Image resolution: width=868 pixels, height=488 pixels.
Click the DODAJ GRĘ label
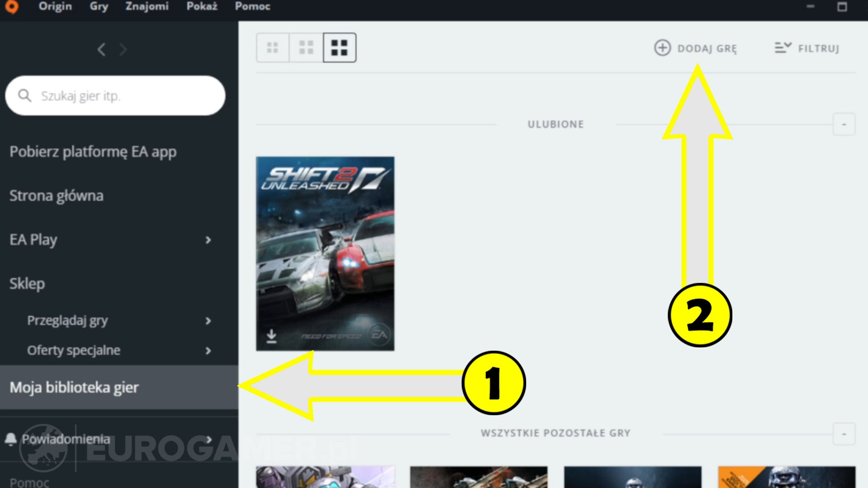pyautogui.click(x=707, y=48)
